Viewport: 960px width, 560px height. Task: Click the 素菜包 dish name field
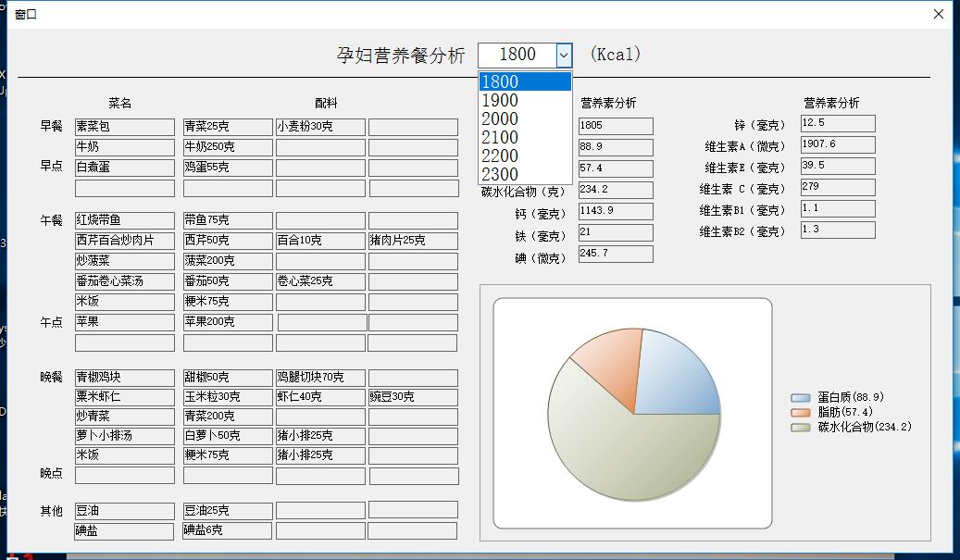click(124, 127)
